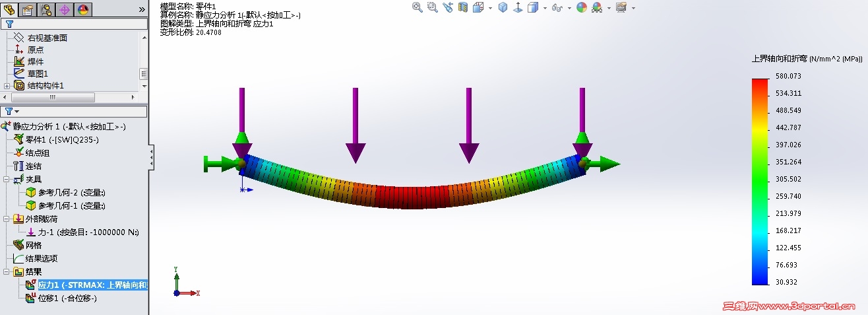Click the 30.932 minimum legend value
The image size is (868, 315).
click(786, 282)
